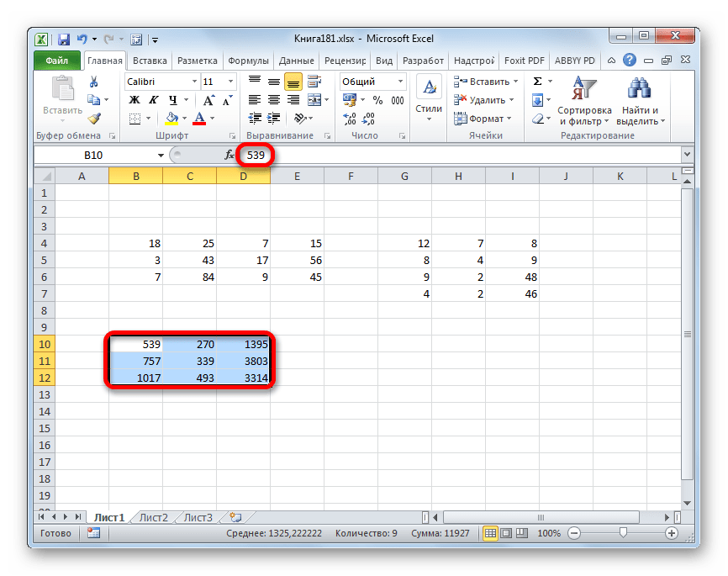This screenshot has width=728, height=576.
Task: Click the insert function fx icon
Action: click(x=229, y=156)
